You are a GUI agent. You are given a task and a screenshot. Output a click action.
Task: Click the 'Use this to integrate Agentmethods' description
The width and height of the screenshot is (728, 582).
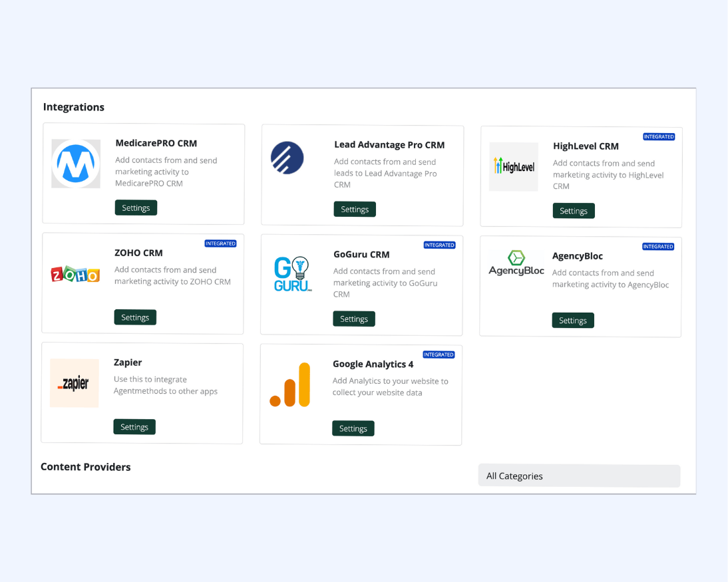click(x=166, y=385)
